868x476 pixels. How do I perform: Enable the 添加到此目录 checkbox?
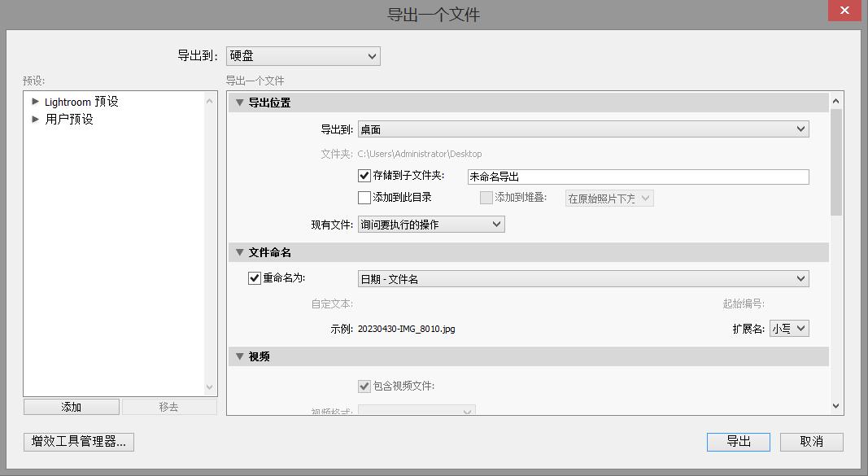pyautogui.click(x=362, y=197)
